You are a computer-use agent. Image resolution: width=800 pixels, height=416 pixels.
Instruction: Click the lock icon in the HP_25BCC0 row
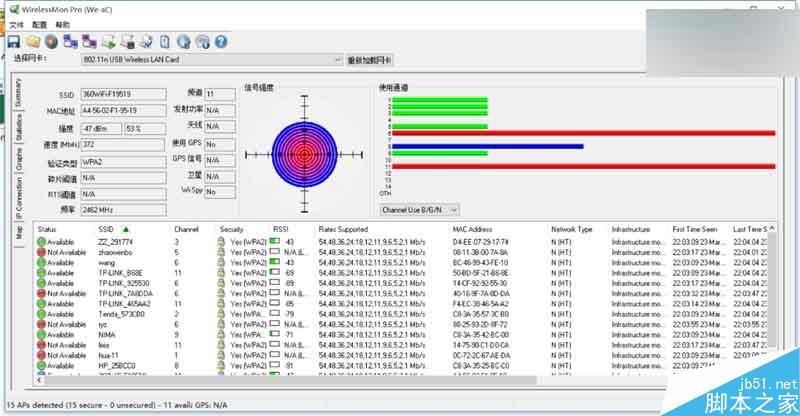click(x=221, y=365)
